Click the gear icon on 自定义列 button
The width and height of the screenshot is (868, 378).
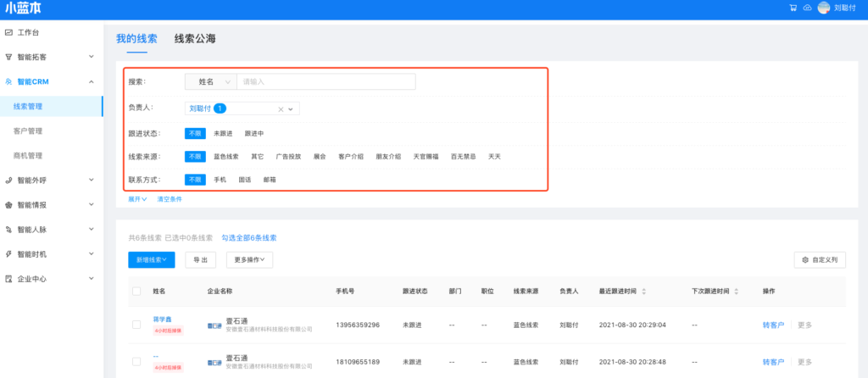[x=804, y=260]
